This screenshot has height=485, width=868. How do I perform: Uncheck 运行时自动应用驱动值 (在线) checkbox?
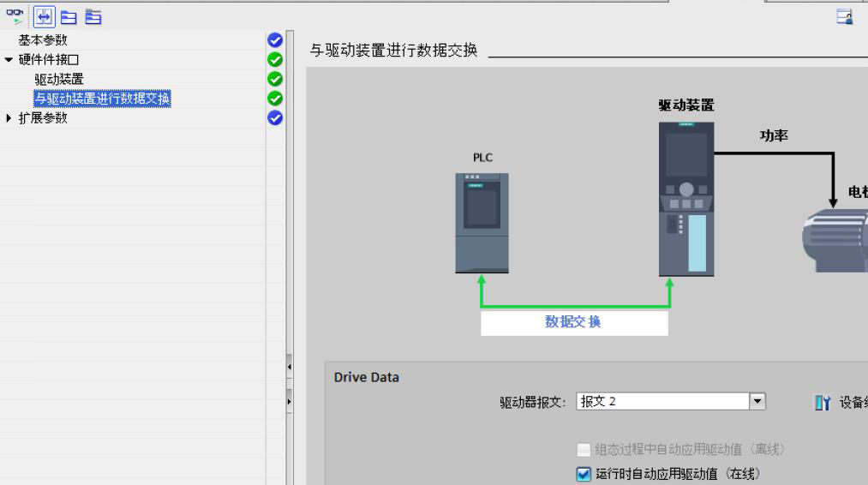584,474
